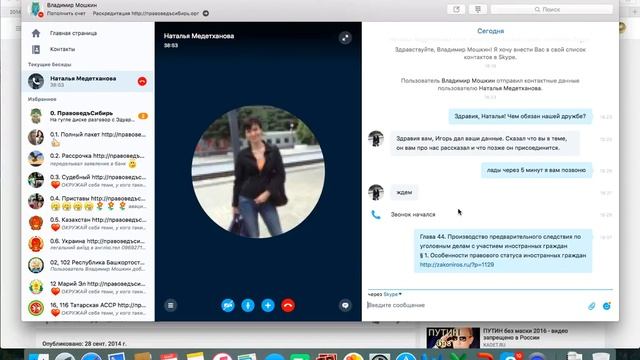Open 0.4. Приставы conversation
Image resolution: width=640 pixels, height=360 pixels.
(x=87, y=202)
